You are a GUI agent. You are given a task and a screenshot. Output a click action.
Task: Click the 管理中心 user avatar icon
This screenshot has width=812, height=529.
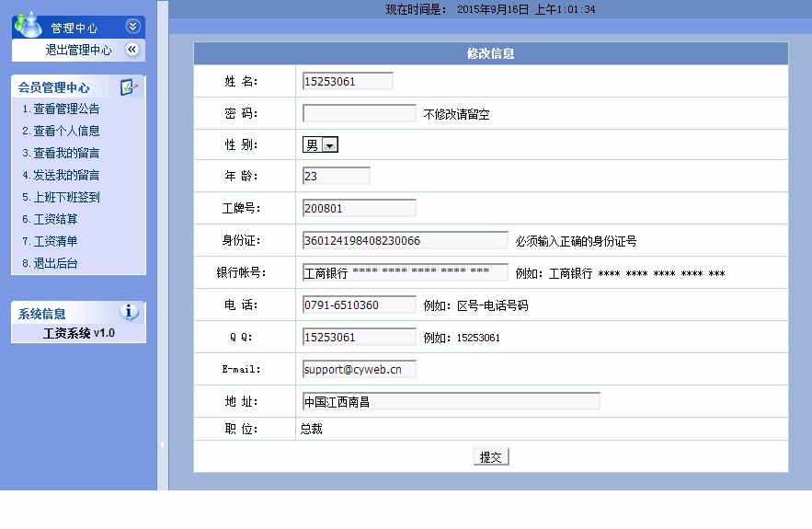point(28,25)
